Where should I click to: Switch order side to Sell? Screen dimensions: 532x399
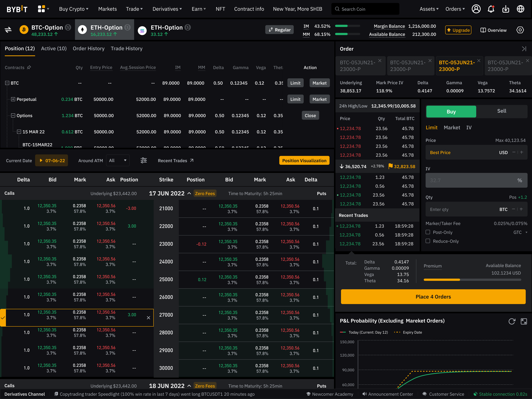coord(502,111)
